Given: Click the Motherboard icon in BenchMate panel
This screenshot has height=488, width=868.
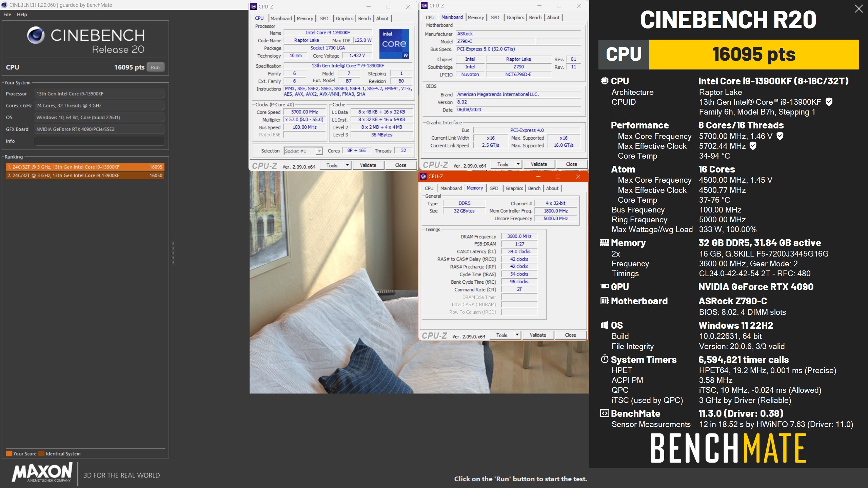Looking at the screenshot, I should (x=604, y=301).
